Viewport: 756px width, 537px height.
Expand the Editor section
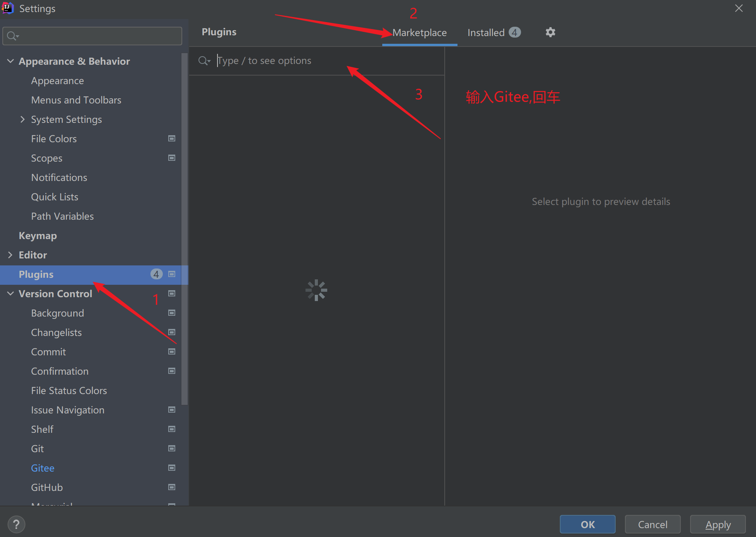tap(10, 255)
